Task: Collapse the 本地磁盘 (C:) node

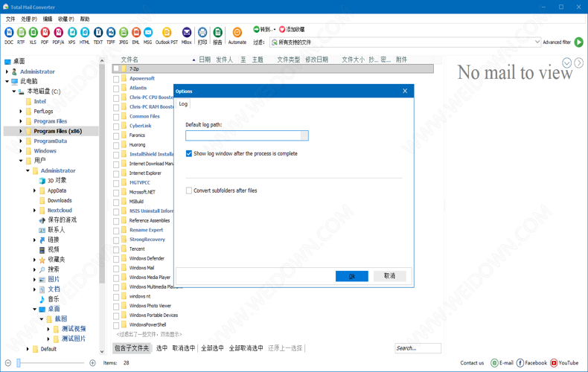Action: pyautogui.click(x=14, y=91)
